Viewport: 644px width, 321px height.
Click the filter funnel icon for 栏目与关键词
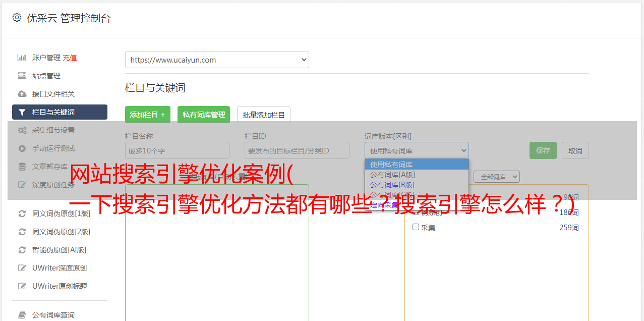coord(22,112)
